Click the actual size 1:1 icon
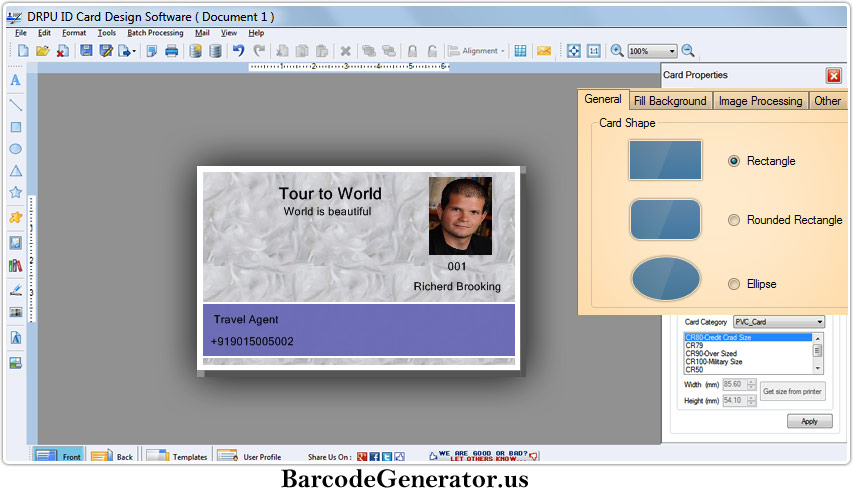 click(594, 51)
